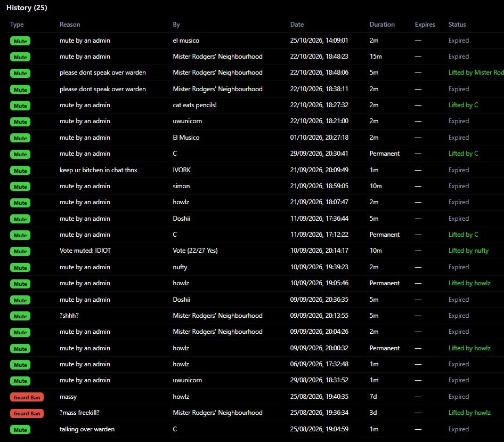Screen dimensions: 504x442
Task: Click the "Duration" column header
Action: [x=382, y=25]
